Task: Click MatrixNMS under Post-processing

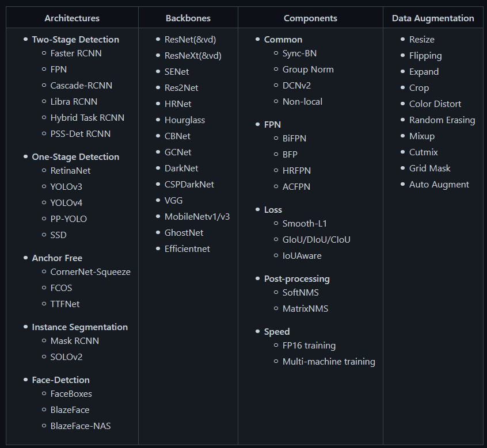Action: pyautogui.click(x=305, y=309)
